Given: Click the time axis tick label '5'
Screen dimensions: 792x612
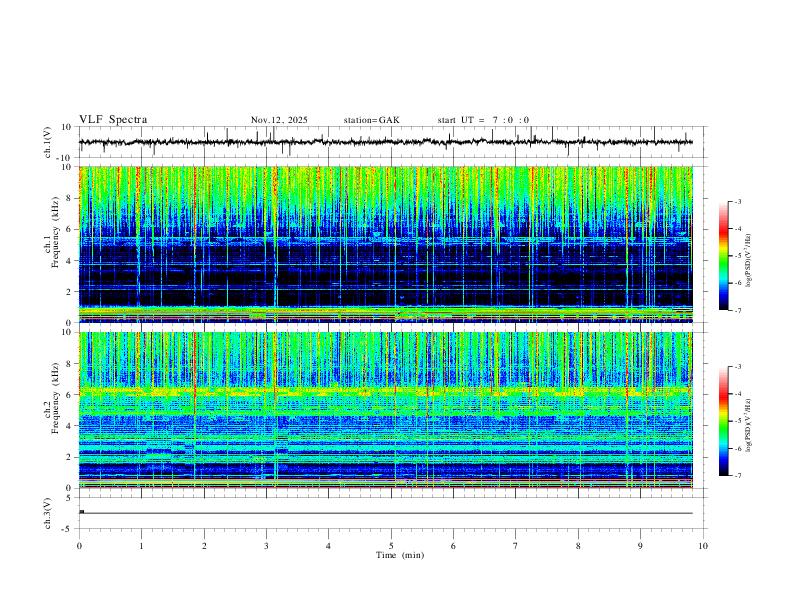Looking at the screenshot, I should coord(391,546).
